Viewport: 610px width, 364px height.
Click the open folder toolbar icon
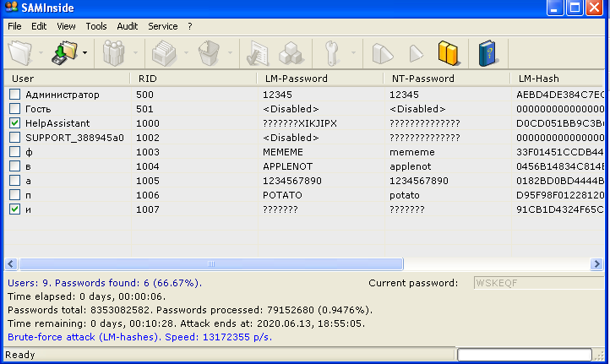tap(20, 53)
